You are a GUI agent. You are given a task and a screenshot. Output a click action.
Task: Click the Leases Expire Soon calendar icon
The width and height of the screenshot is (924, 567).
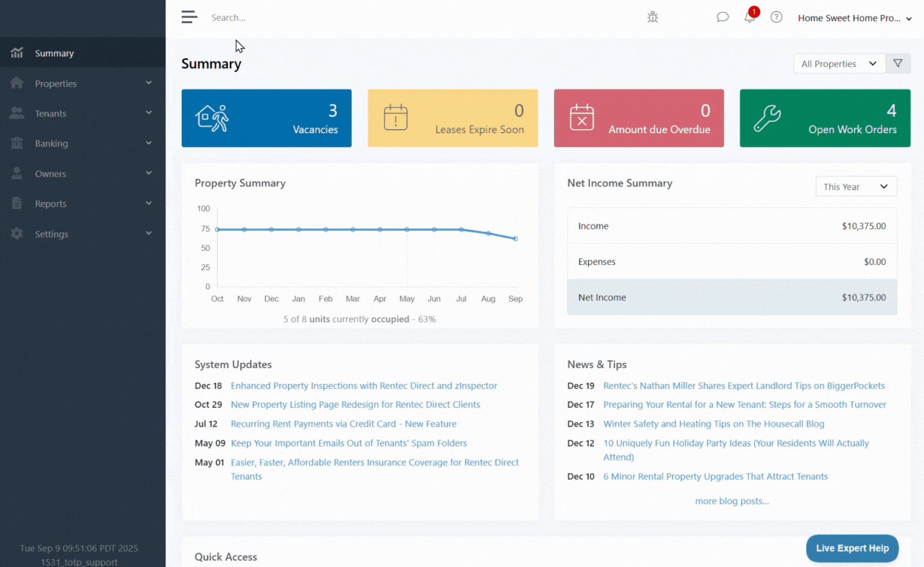(396, 118)
